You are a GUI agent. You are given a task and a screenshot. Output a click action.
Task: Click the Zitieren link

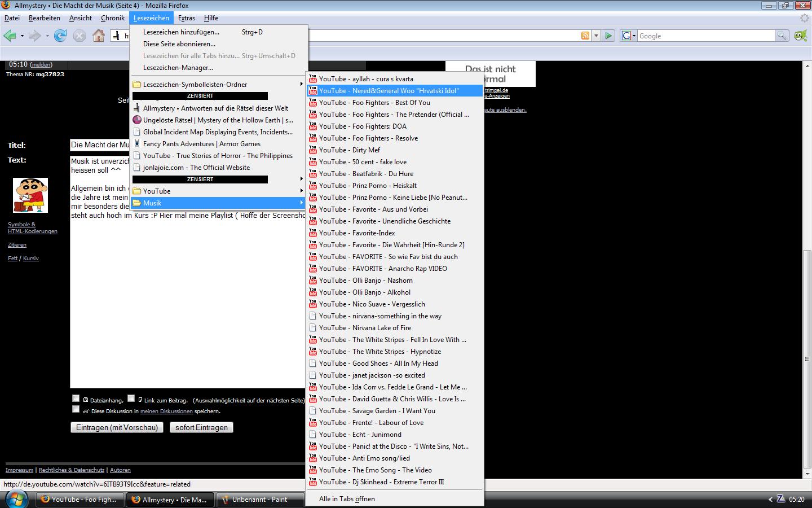[17, 245]
